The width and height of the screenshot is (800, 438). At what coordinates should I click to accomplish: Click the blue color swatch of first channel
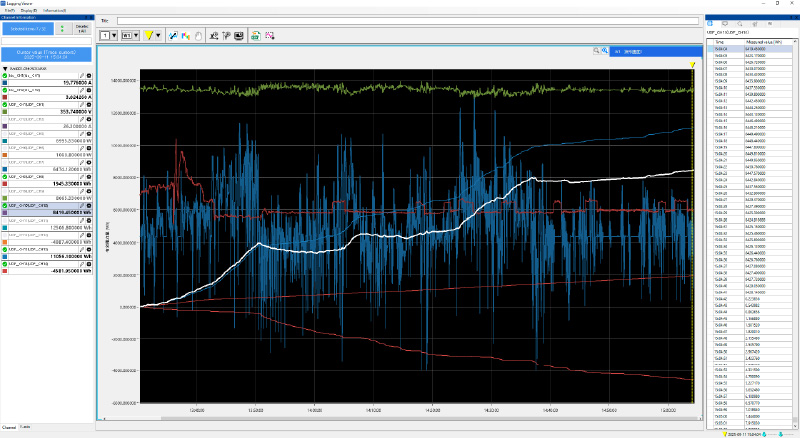click(x=4, y=84)
